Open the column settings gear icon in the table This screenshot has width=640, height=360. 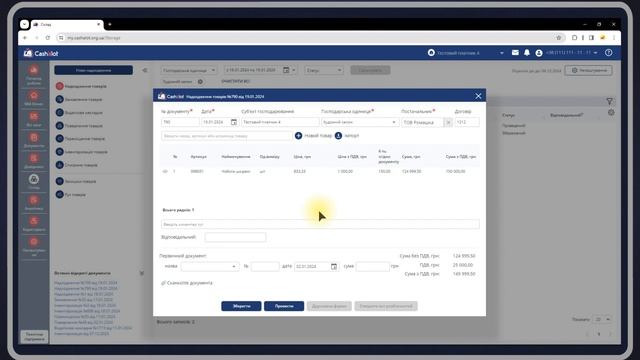click(611, 112)
